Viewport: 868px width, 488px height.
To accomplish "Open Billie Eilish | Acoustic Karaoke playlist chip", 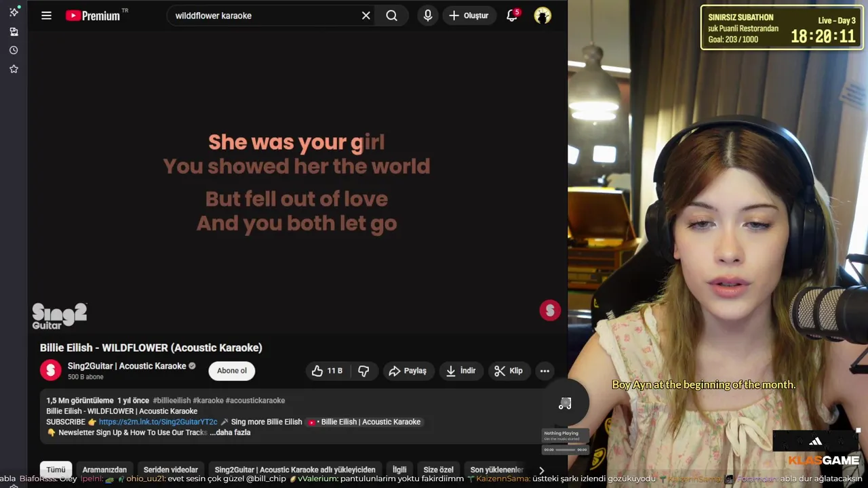I will (365, 422).
